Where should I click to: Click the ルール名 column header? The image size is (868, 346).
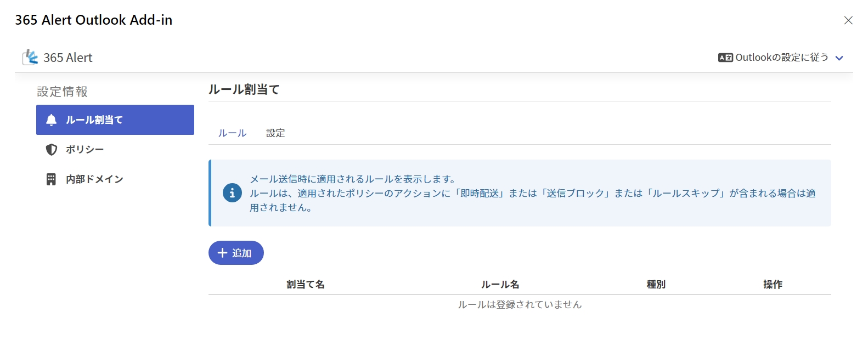[x=500, y=285]
